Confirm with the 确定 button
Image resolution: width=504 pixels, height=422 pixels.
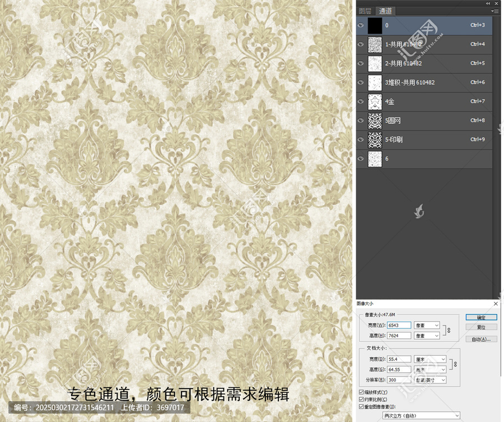point(481,317)
